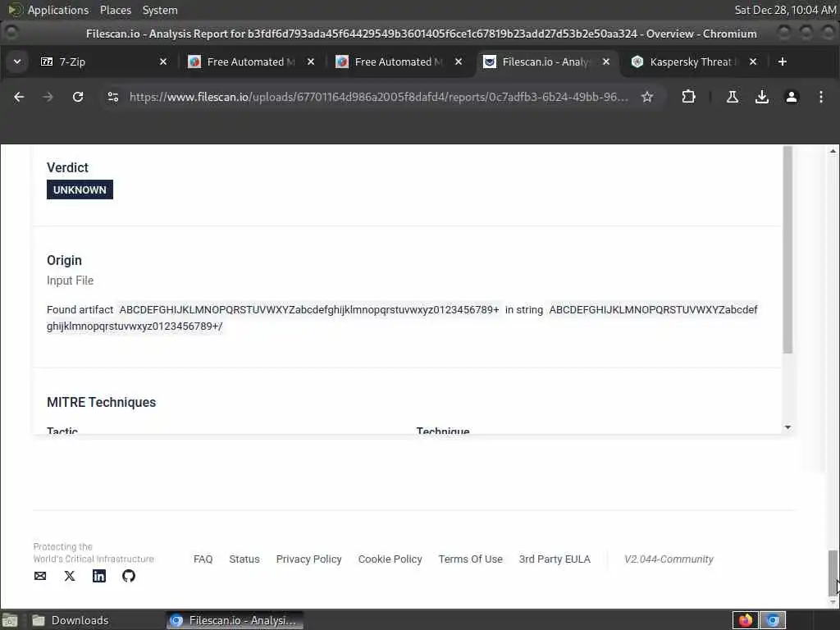Screen dimensions: 840x630
Task: Click the MITRE Techniques heading
Action: point(101,402)
